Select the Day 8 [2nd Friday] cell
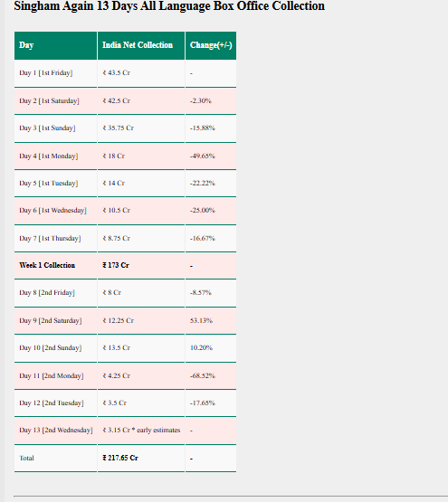448x502 pixels. 55,293
